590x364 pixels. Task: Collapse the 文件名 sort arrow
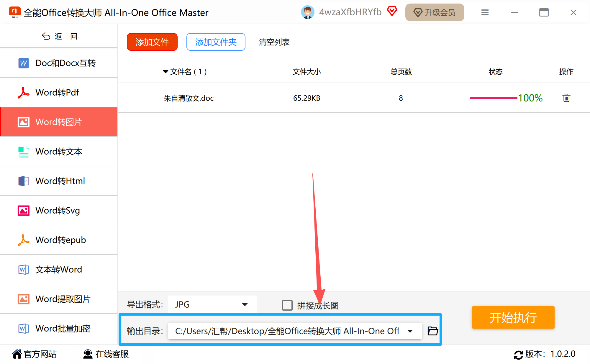click(x=165, y=72)
